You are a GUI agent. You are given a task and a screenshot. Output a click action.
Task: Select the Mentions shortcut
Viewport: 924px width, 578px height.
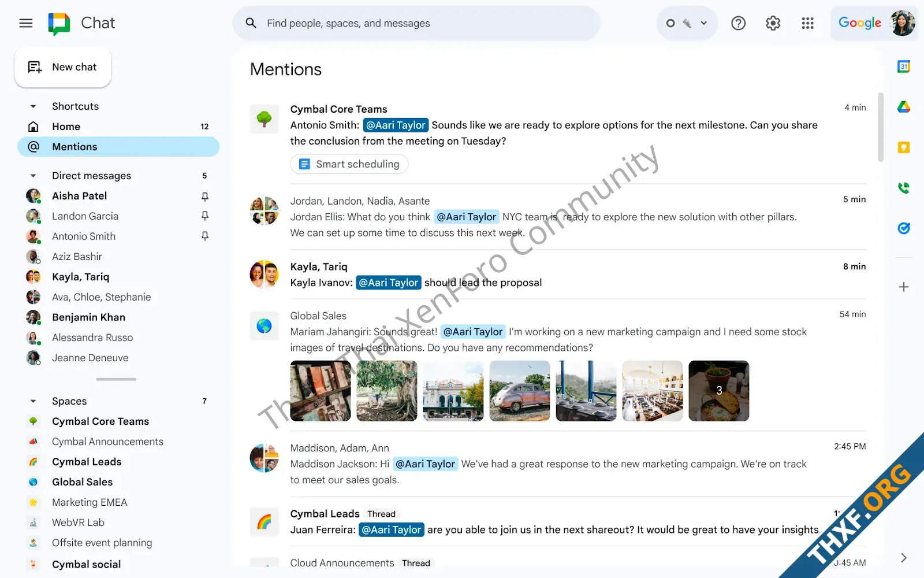pyautogui.click(x=118, y=147)
